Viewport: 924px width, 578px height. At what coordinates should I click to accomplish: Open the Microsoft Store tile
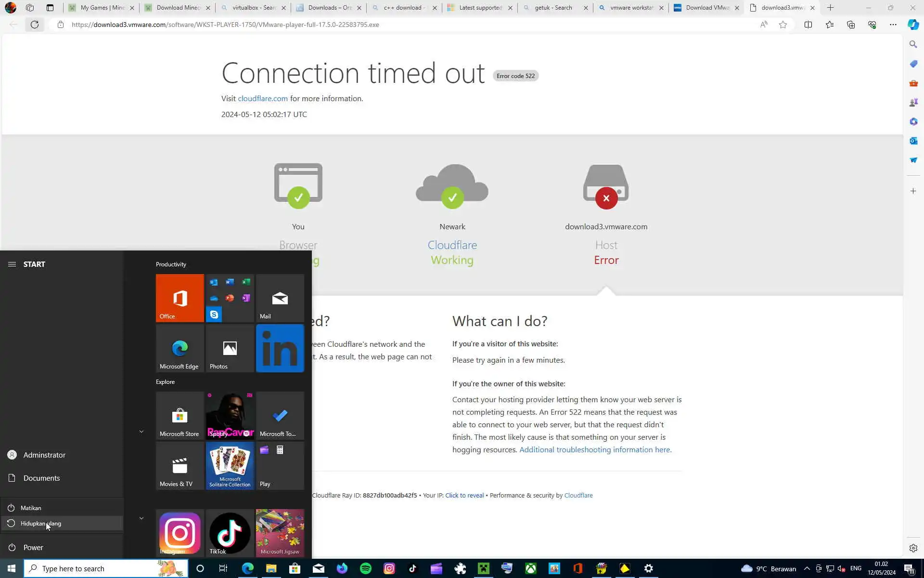click(x=180, y=416)
